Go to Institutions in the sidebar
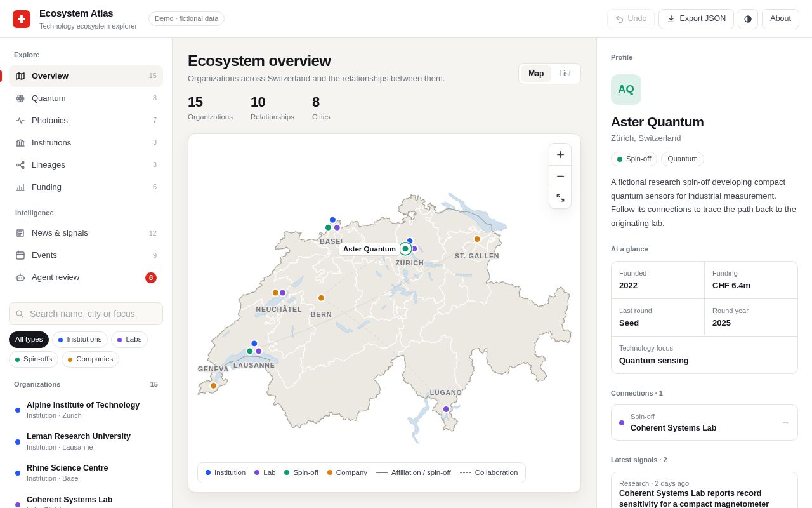Viewport: 812px width, 508px height. tap(86, 143)
